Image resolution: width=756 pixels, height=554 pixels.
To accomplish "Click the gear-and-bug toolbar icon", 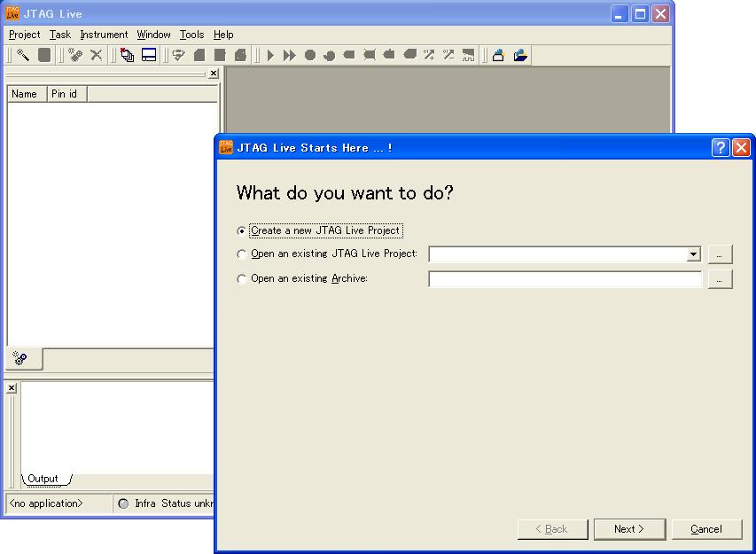I will coord(74,55).
